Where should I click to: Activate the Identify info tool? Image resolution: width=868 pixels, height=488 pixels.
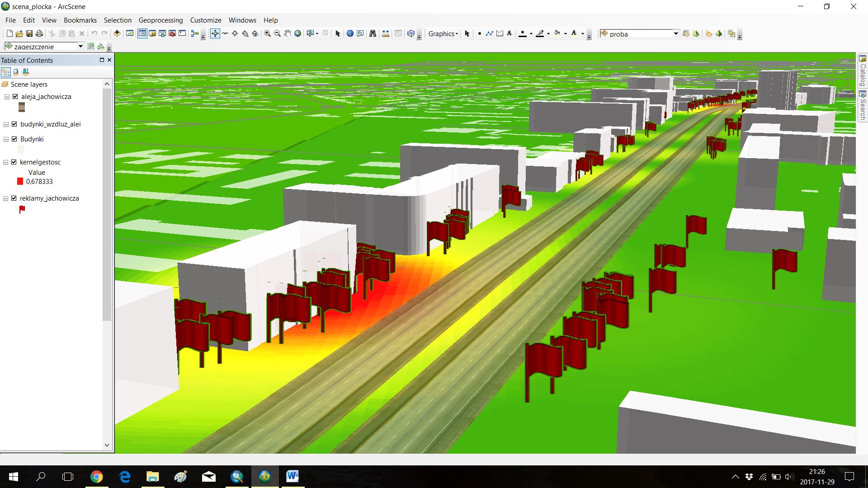350,33
